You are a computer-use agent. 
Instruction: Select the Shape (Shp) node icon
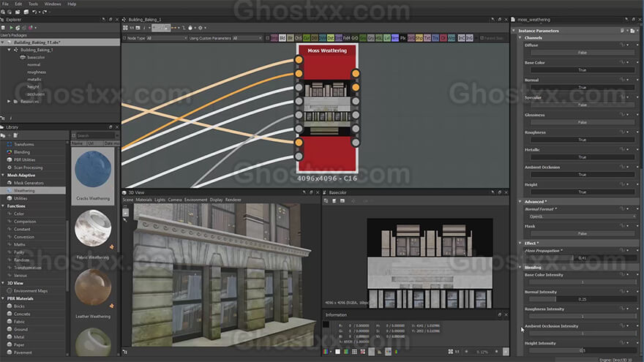419,38
